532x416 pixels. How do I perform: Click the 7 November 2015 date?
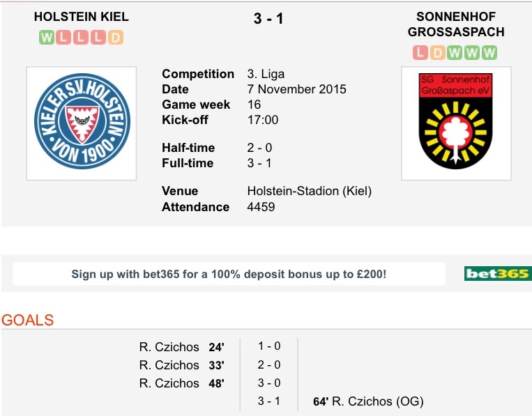[x=296, y=89]
